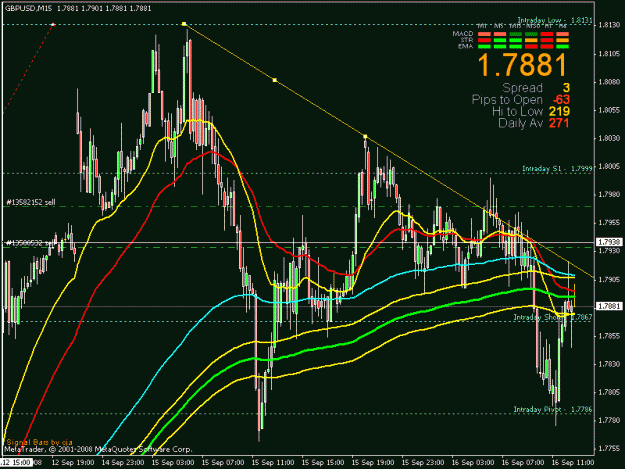Click the 'Pips to Open' value -63

pos(561,100)
